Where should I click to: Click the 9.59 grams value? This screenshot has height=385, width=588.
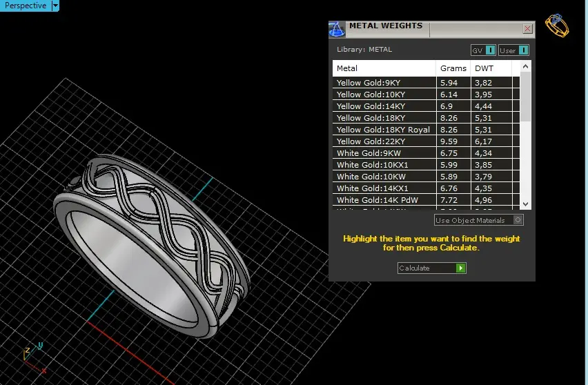click(x=449, y=141)
